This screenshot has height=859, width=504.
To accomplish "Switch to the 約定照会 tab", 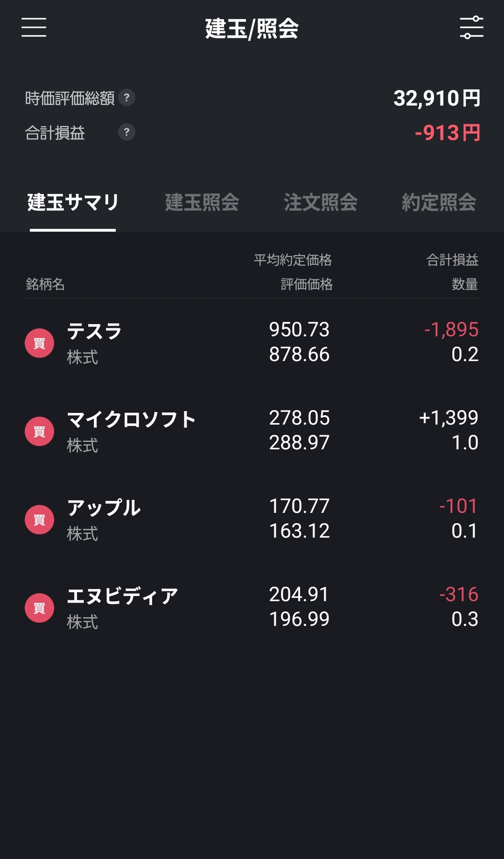I will [439, 203].
